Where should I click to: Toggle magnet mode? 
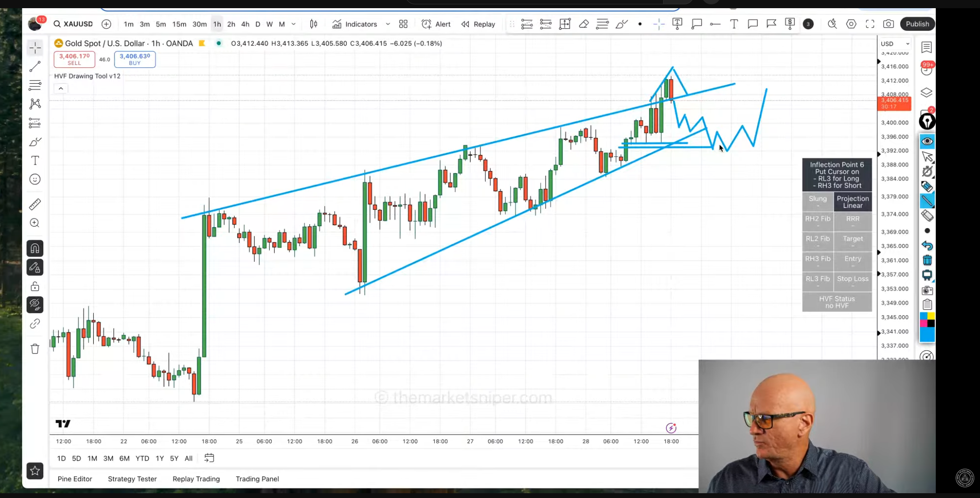point(35,248)
